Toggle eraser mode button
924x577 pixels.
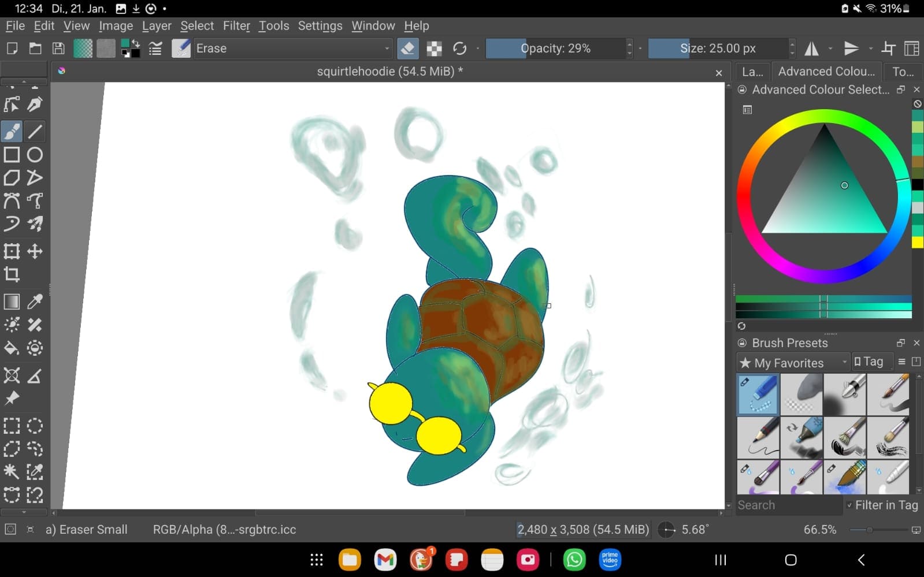408,49
